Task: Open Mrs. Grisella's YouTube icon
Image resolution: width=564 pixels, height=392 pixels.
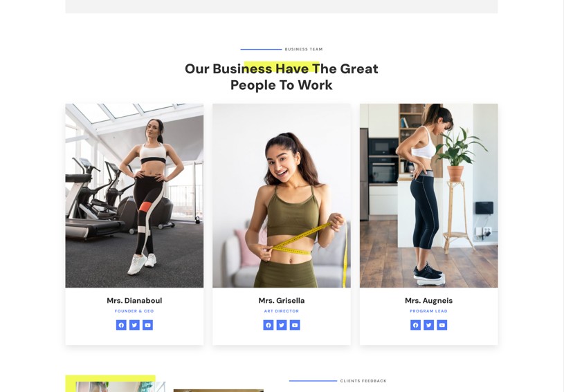Action: (295, 325)
